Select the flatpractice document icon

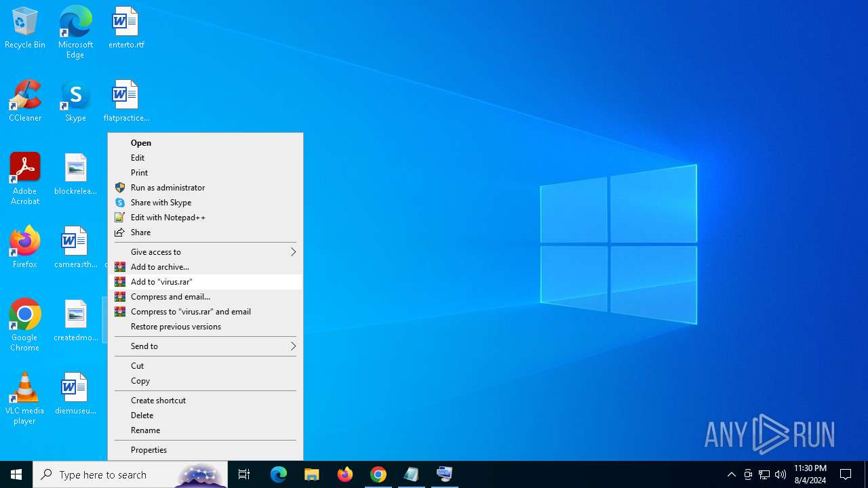[x=126, y=102]
